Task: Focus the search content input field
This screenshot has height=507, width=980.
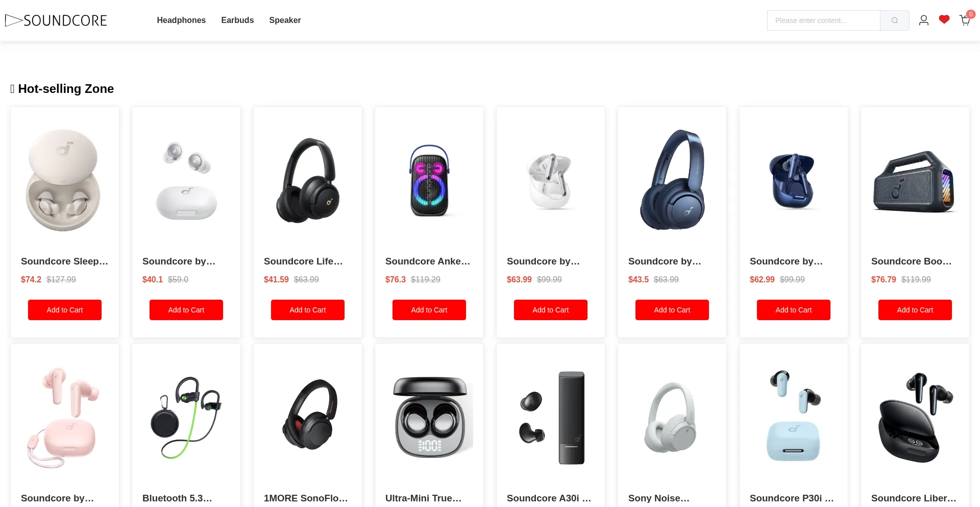Action: tap(823, 20)
